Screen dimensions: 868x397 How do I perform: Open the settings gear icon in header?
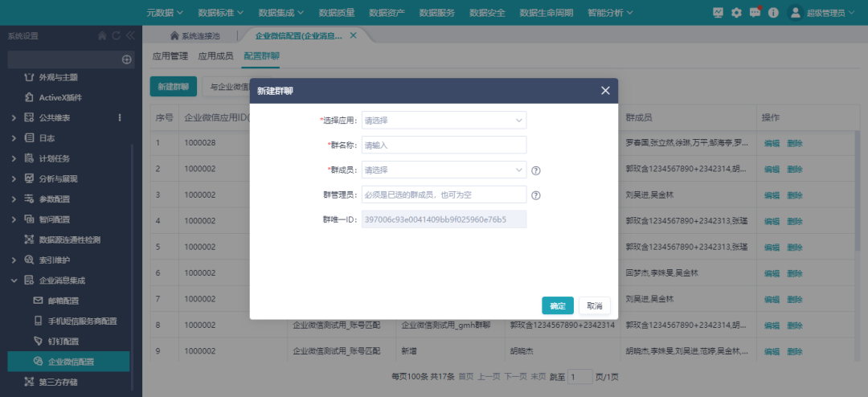(736, 12)
